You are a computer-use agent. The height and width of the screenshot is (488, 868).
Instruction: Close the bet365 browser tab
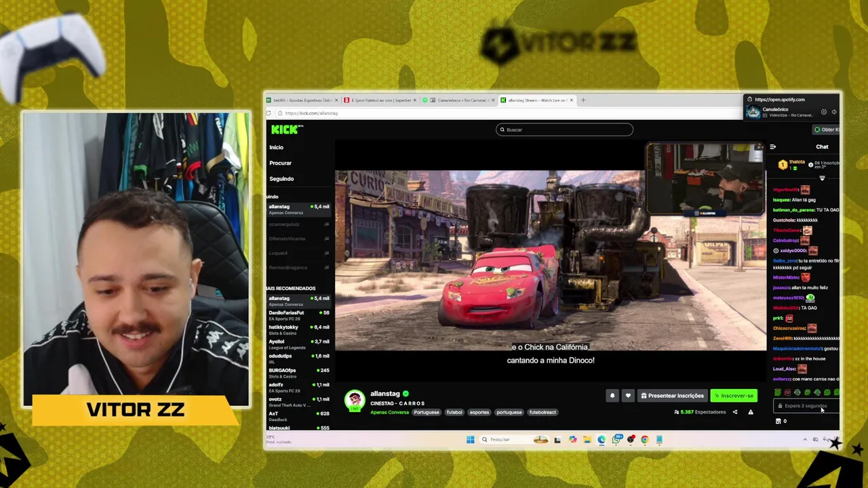336,100
